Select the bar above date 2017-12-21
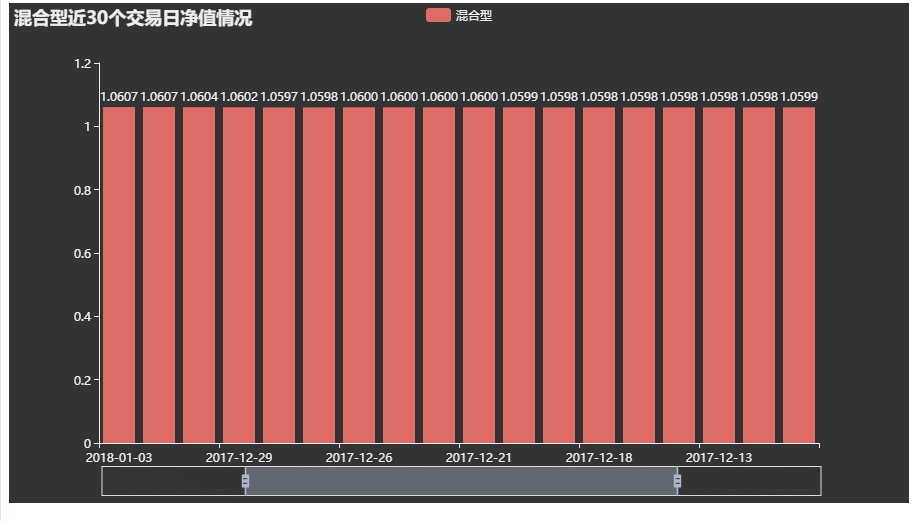920x521 pixels. [479, 275]
